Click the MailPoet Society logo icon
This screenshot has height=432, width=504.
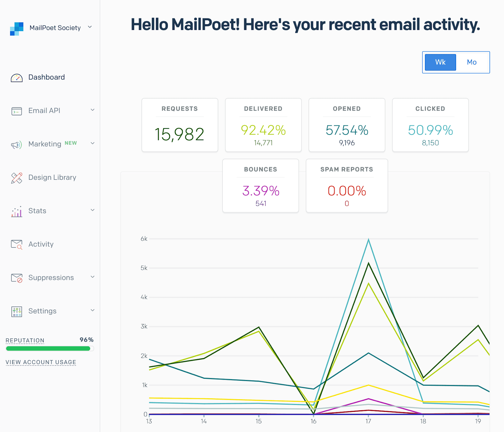17,29
